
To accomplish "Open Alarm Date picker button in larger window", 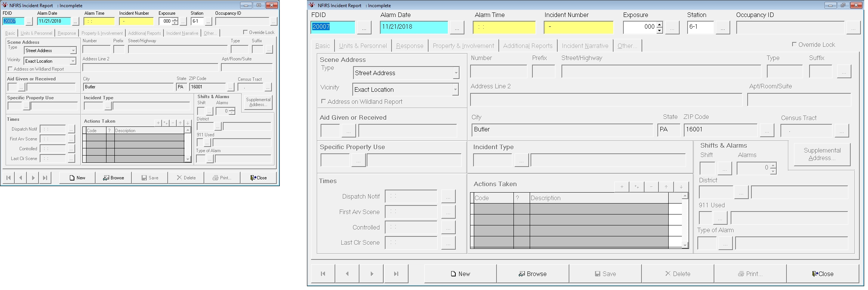I will tap(457, 28).
